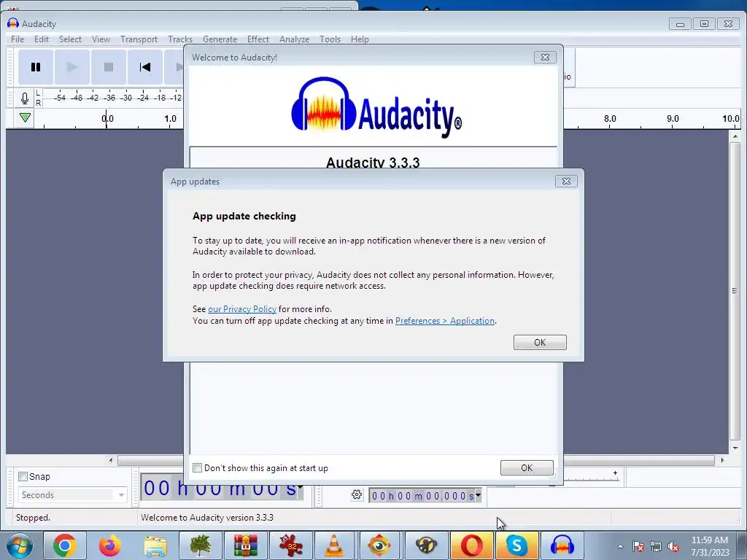This screenshot has width=747, height=560.
Task: Click the green playhead triangle on timeline
Action: click(25, 117)
